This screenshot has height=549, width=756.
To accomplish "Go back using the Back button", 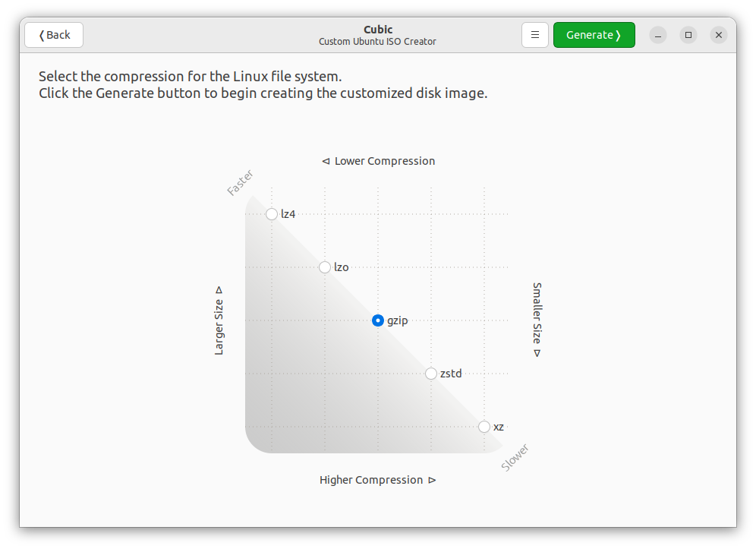I will click(x=54, y=35).
